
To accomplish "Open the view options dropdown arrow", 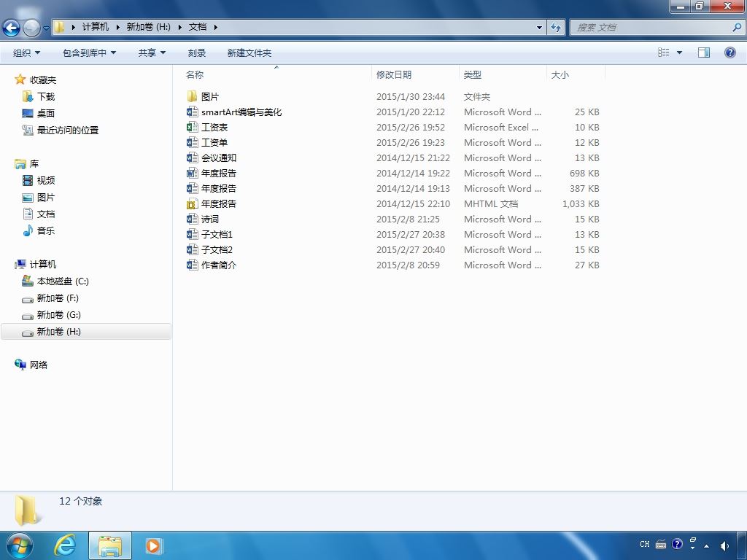I will 679,52.
